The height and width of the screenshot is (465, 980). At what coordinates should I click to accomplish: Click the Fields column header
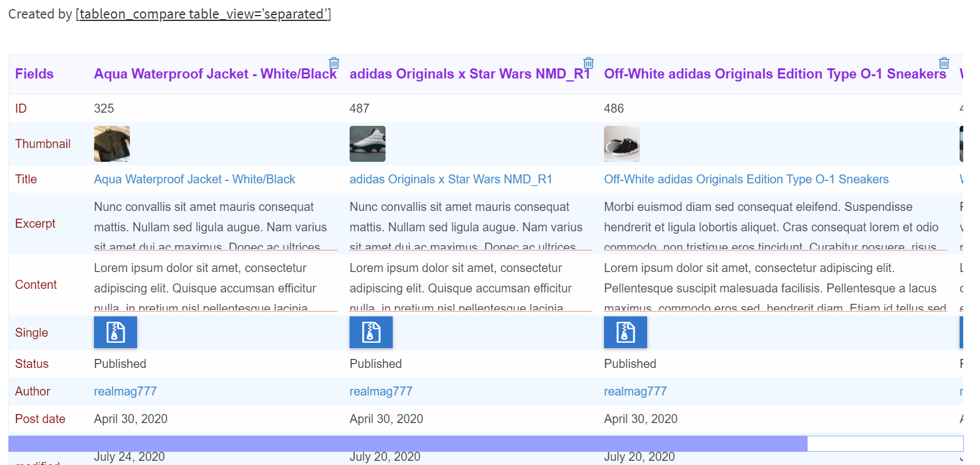tap(34, 74)
